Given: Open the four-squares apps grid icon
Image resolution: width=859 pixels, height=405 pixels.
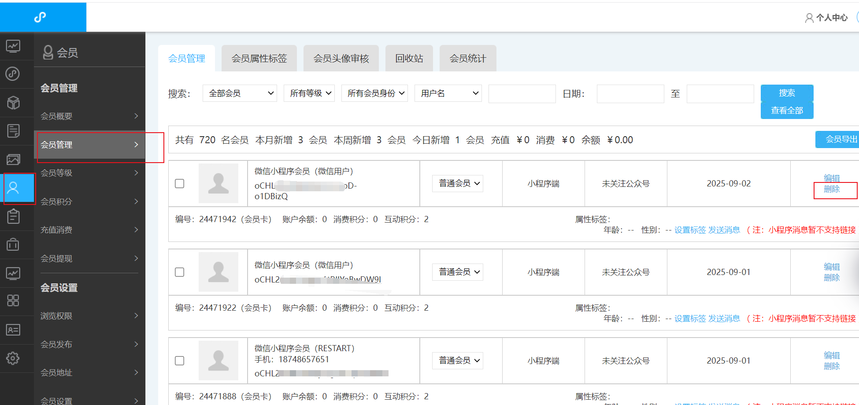Looking at the screenshot, I should pyautogui.click(x=13, y=300).
